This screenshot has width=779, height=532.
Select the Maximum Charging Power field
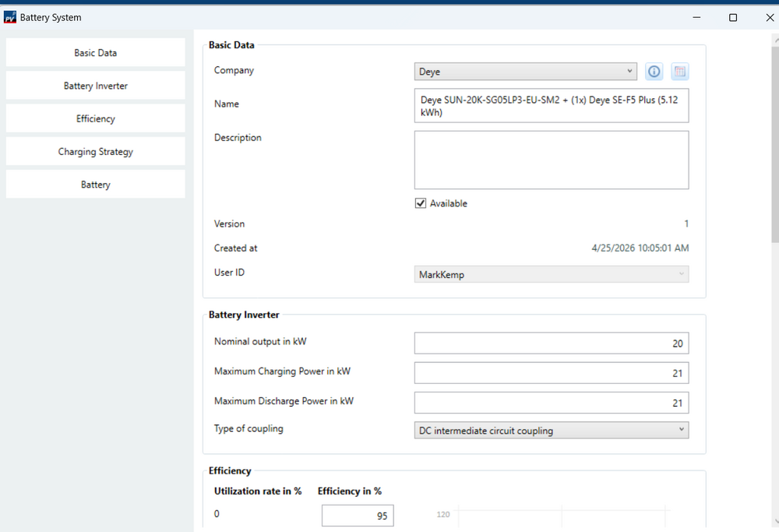[551, 373]
